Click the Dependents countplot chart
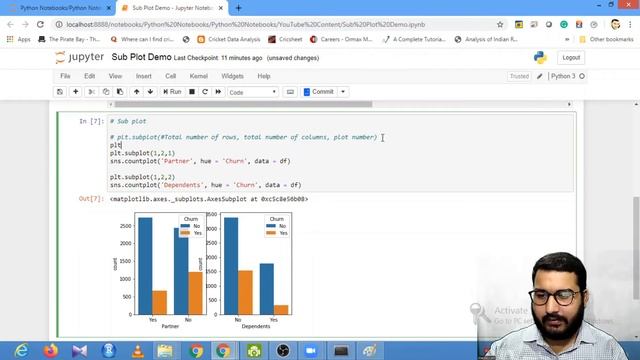Image resolution: width=640 pixels, height=360 pixels. (256, 264)
